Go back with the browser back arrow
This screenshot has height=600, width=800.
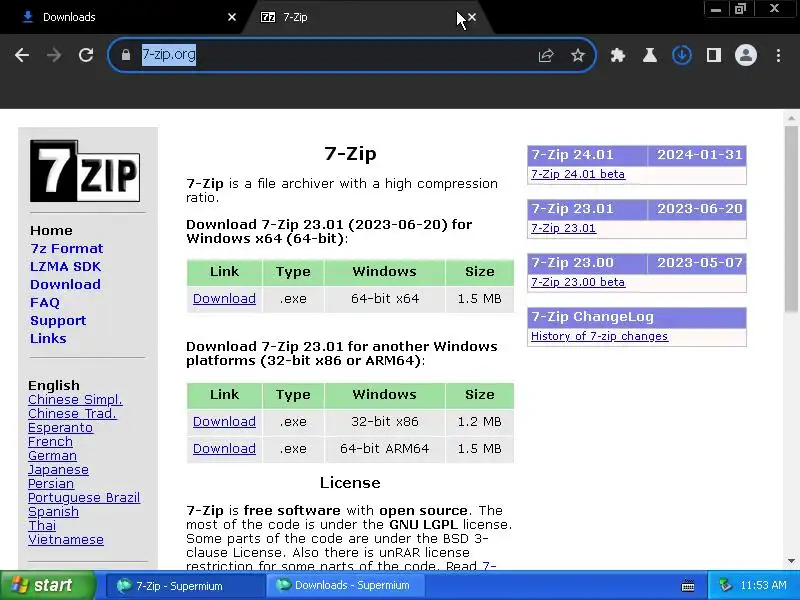[x=22, y=55]
